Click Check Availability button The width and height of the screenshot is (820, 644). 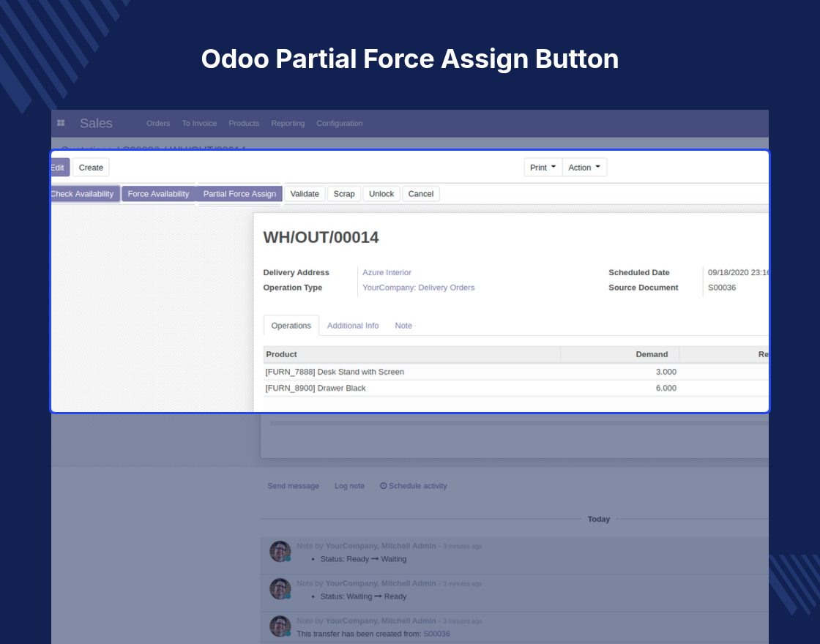[x=84, y=194]
